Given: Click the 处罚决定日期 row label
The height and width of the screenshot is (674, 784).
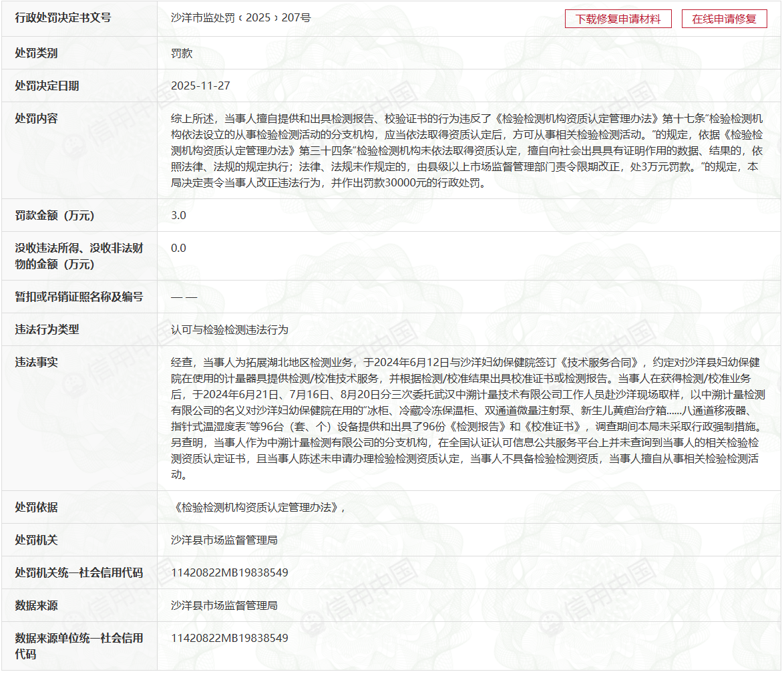Looking at the screenshot, I should (47, 86).
